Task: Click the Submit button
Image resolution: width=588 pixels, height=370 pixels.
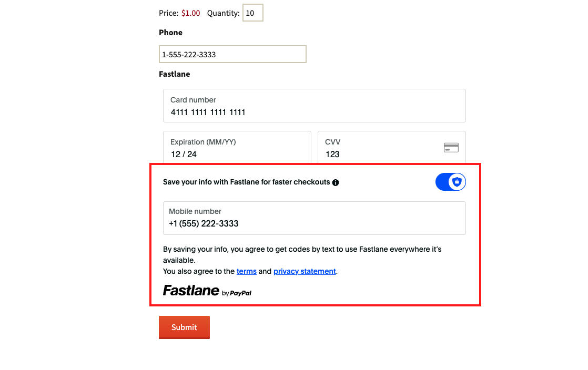Action: pos(184,327)
